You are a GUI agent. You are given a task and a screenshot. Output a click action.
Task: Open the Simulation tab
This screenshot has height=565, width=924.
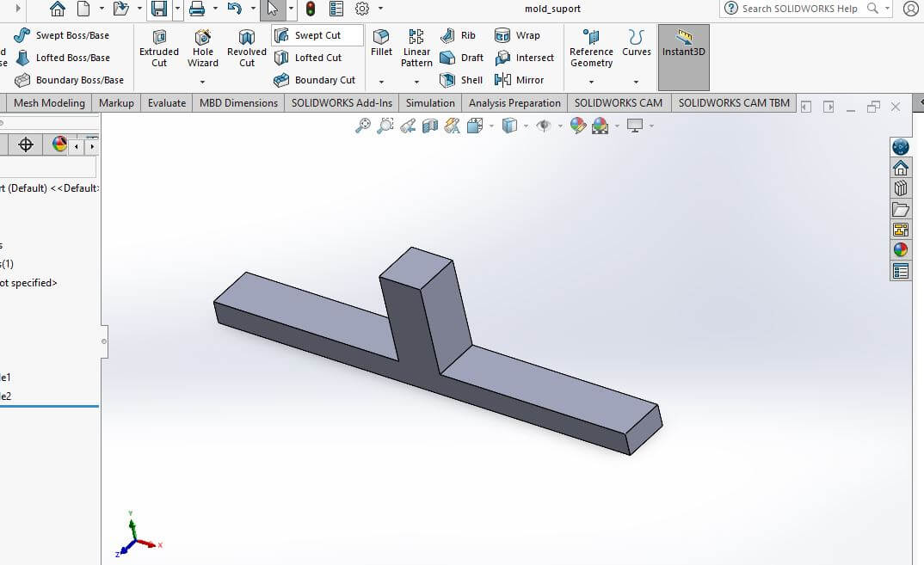coord(430,103)
